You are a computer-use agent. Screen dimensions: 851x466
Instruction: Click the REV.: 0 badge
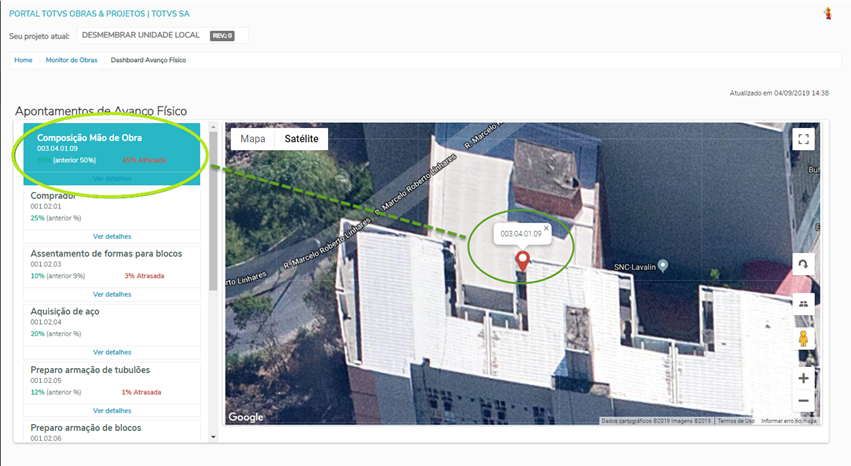(x=223, y=36)
